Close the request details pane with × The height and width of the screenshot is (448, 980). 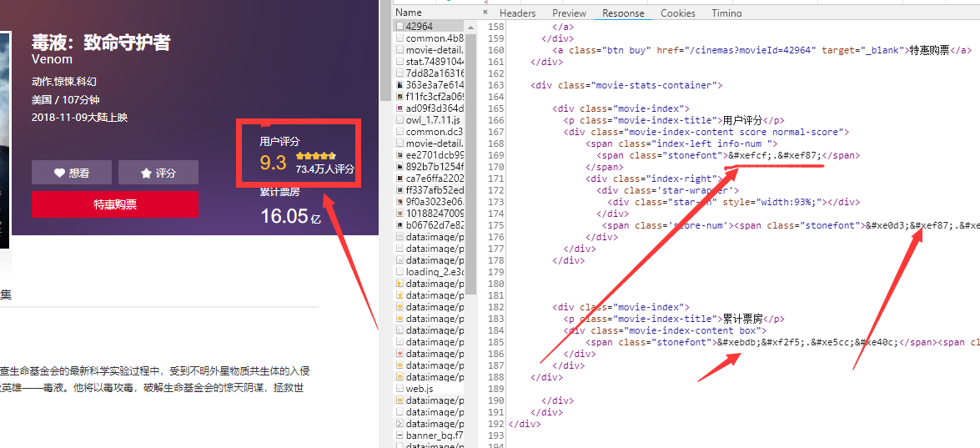(485, 12)
